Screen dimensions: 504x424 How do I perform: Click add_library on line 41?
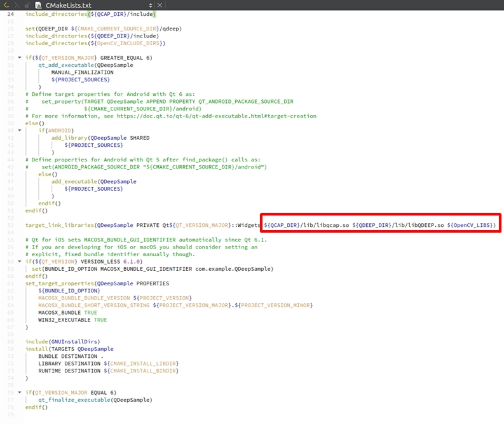tap(69, 138)
